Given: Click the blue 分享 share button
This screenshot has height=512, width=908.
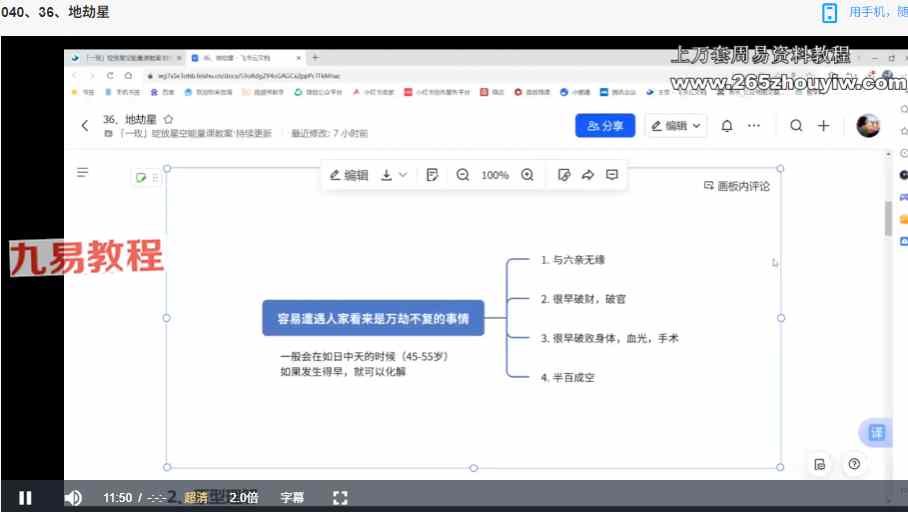Looking at the screenshot, I should (x=605, y=126).
